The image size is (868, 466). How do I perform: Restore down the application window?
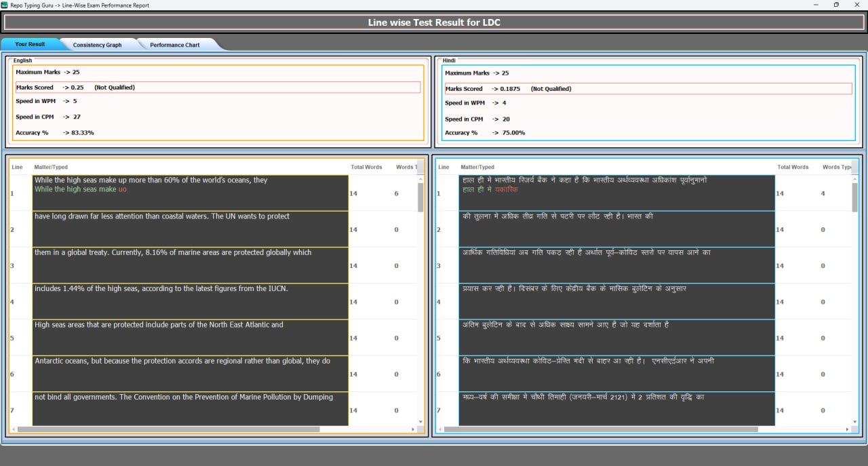[x=836, y=5]
